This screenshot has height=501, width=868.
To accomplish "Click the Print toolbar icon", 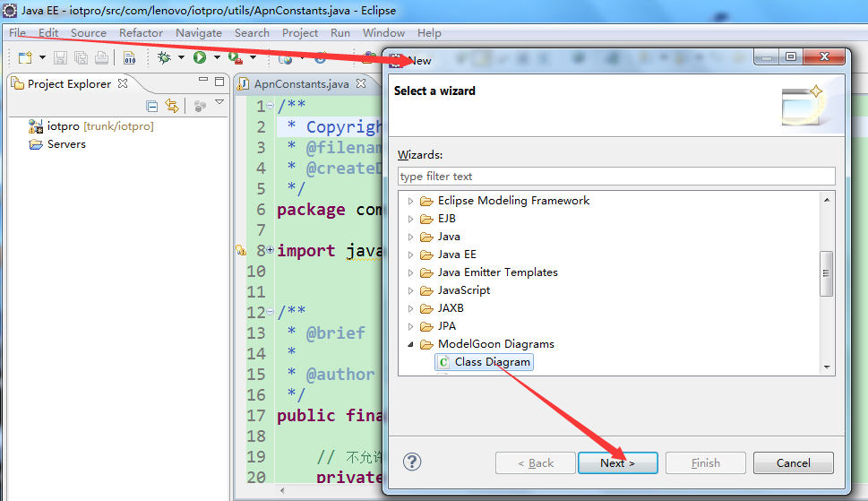I will tap(101, 57).
